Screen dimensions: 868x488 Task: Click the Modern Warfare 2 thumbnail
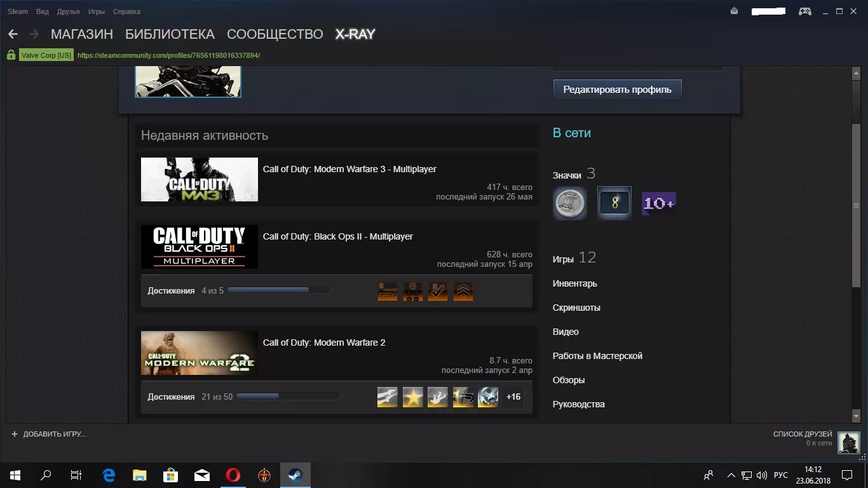coord(200,353)
